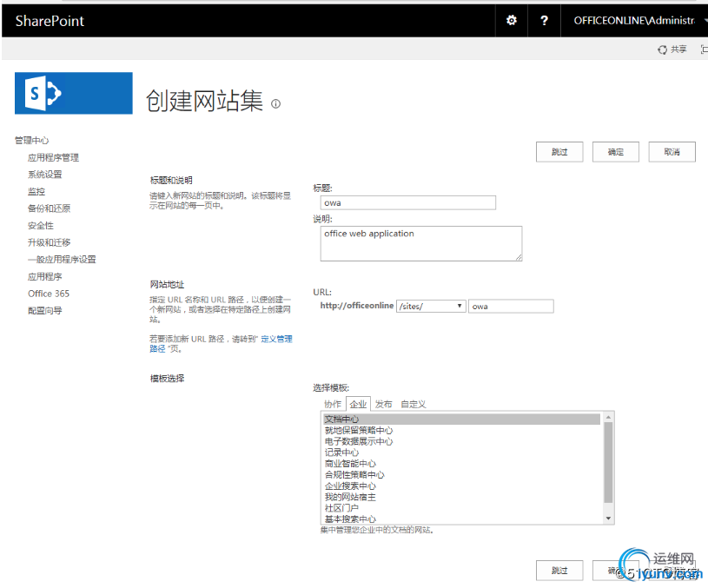Open 配置向导 in the left navigation
Screen dimensions: 708x588
click(44, 311)
